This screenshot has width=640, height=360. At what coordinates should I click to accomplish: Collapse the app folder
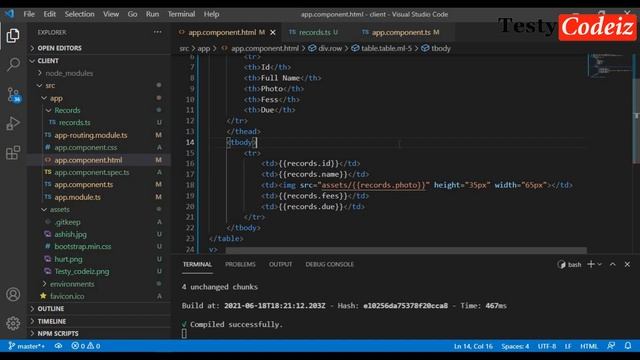click(56, 98)
